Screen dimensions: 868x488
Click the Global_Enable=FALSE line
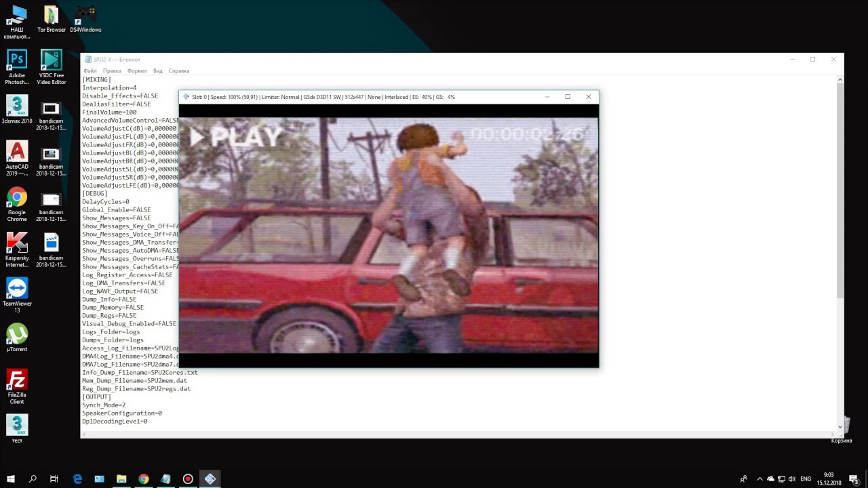117,210
